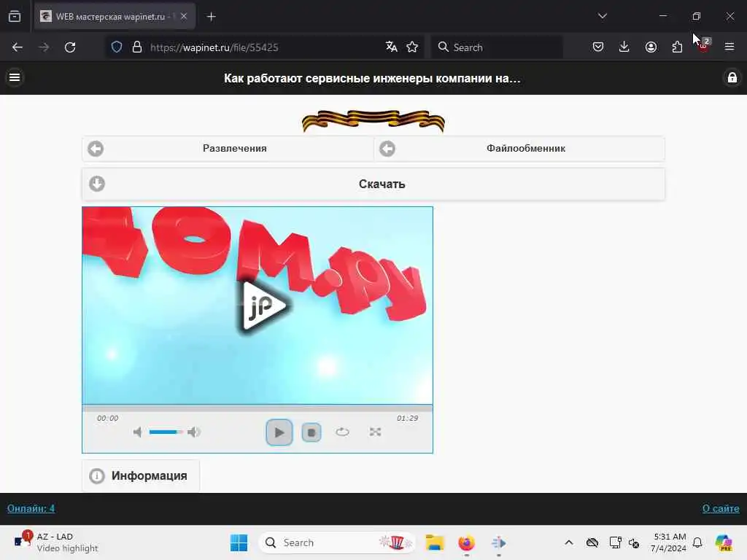Translate this page

[392, 47]
